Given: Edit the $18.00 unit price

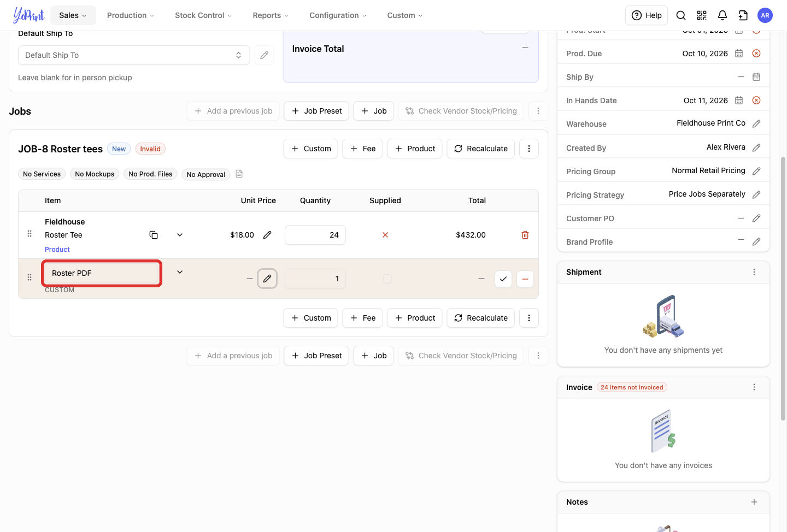Looking at the screenshot, I should pyautogui.click(x=267, y=235).
